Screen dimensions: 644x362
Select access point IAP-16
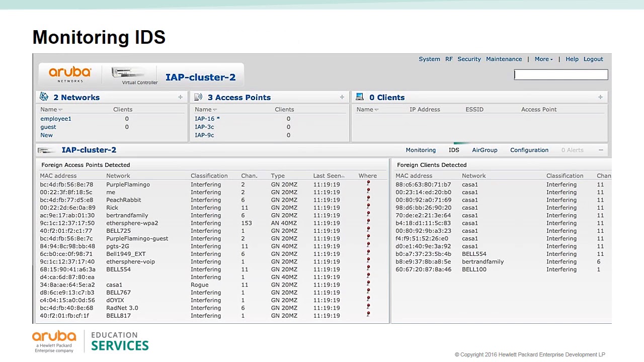(207, 119)
